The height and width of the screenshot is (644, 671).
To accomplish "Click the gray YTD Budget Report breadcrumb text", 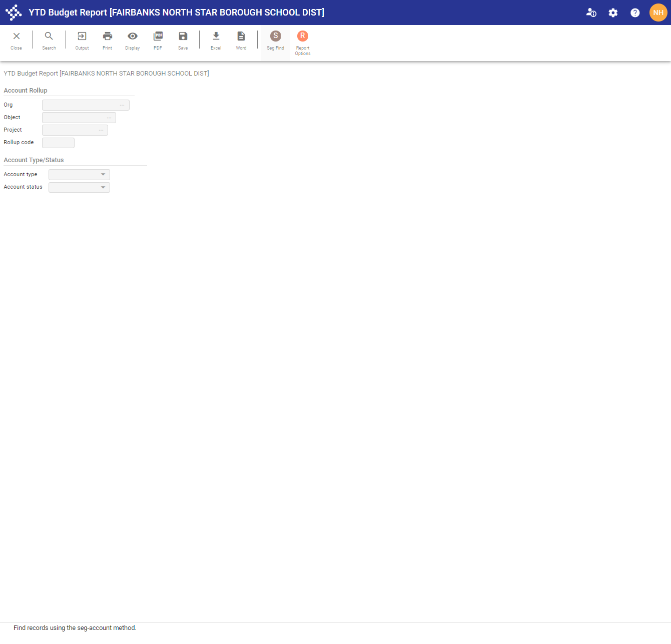I will point(107,74).
